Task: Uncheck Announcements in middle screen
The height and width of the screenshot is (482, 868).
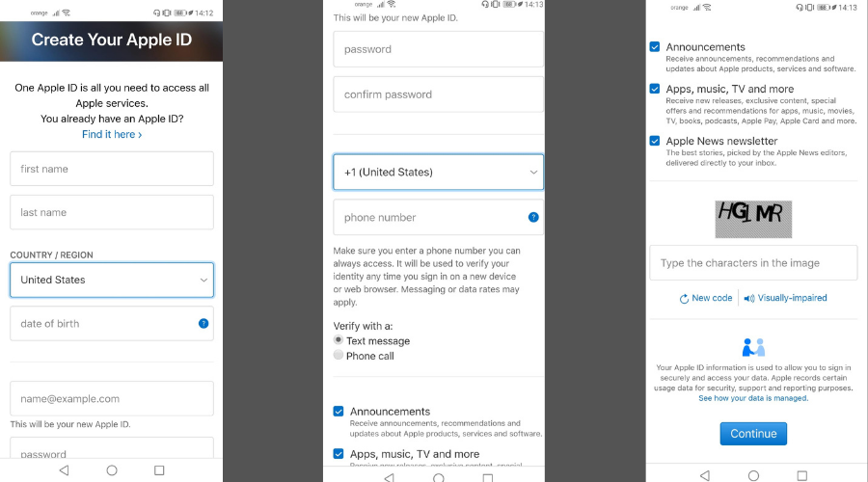Action: (339, 412)
